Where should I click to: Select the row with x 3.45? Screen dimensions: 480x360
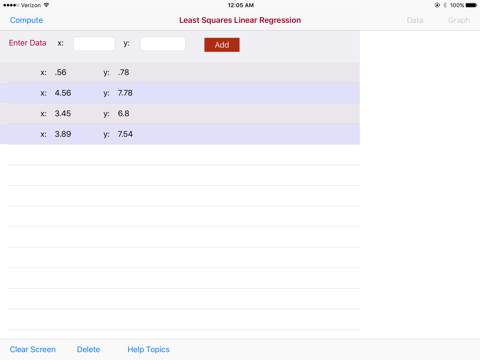[180, 114]
